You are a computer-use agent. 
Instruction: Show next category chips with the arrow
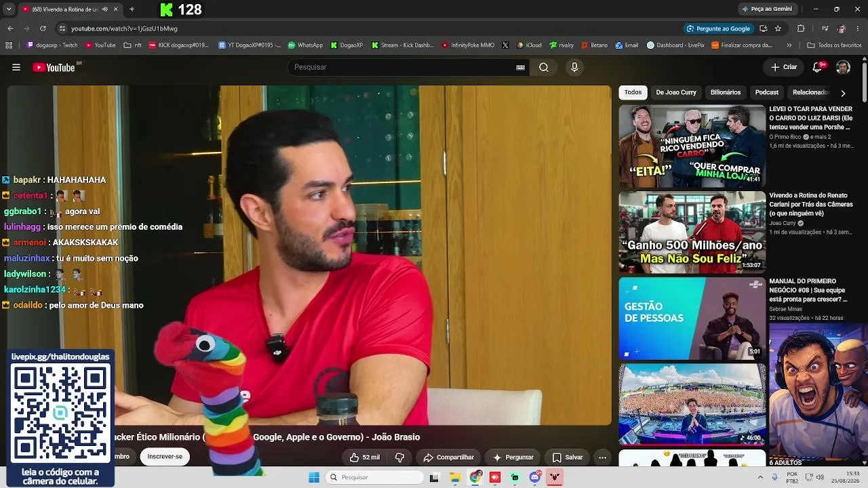tap(843, 93)
